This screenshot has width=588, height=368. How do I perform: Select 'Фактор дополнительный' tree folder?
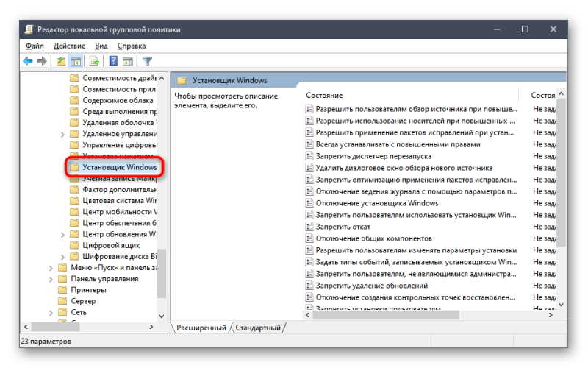coord(119,190)
